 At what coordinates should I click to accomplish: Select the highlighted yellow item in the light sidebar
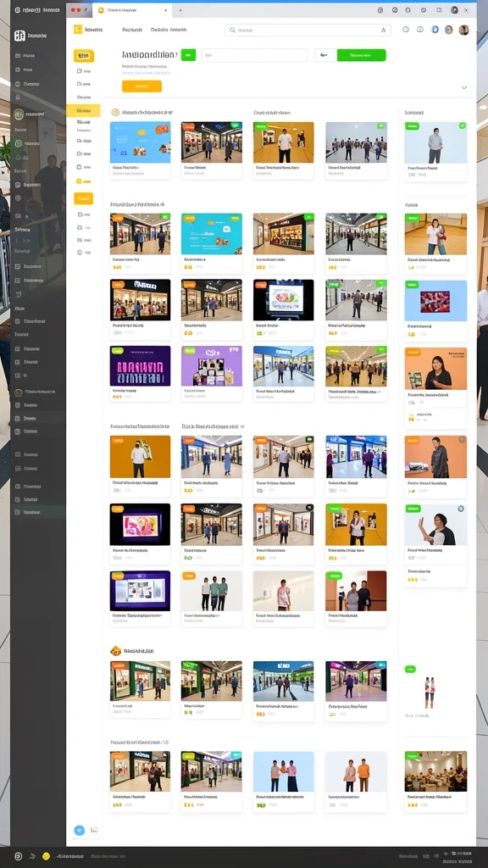(x=83, y=111)
